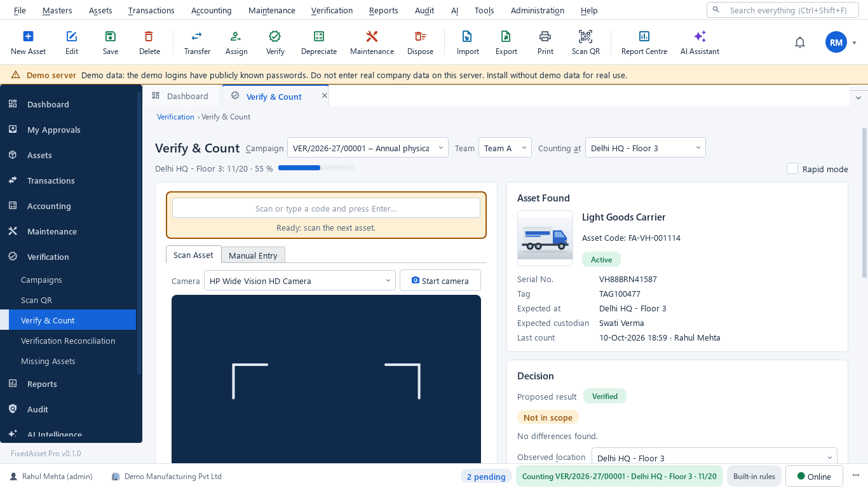Expand the Observed location dropdown
Image resolution: width=868 pixels, height=488 pixels.
pos(714,458)
